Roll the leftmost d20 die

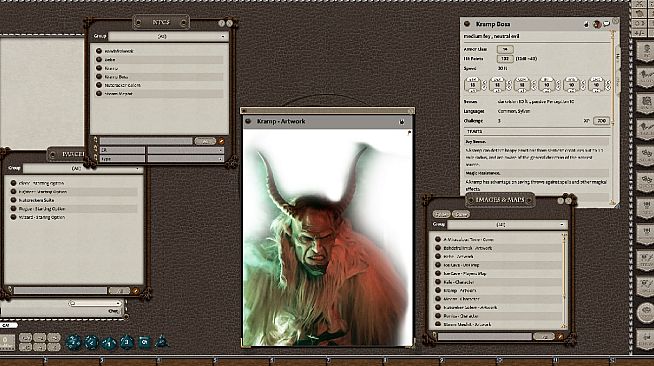(73, 342)
